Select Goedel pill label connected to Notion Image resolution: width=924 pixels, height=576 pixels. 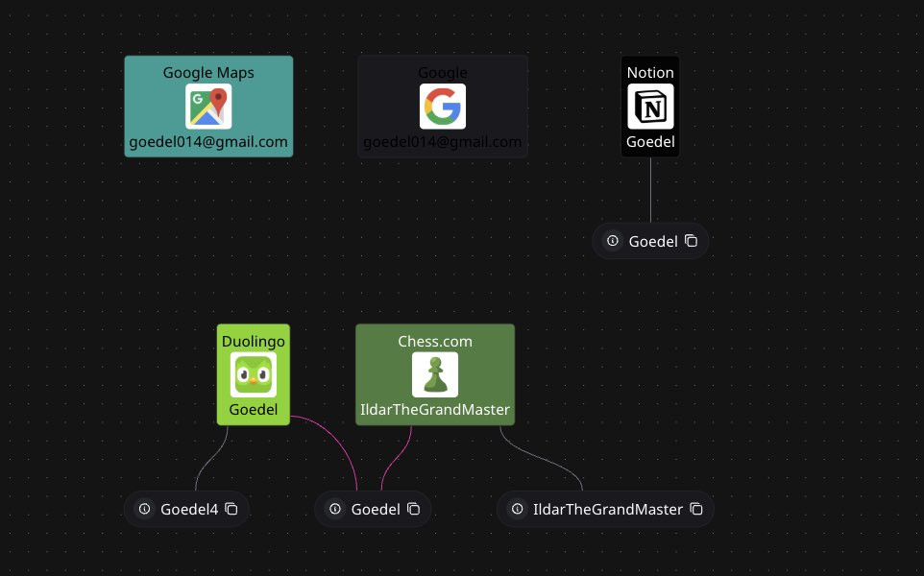(x=653, y=242)
